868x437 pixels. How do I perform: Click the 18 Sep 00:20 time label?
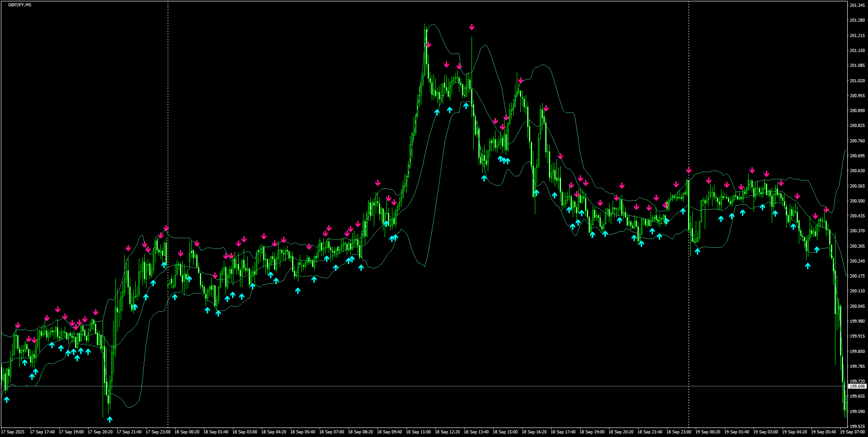tap(187, 432)
